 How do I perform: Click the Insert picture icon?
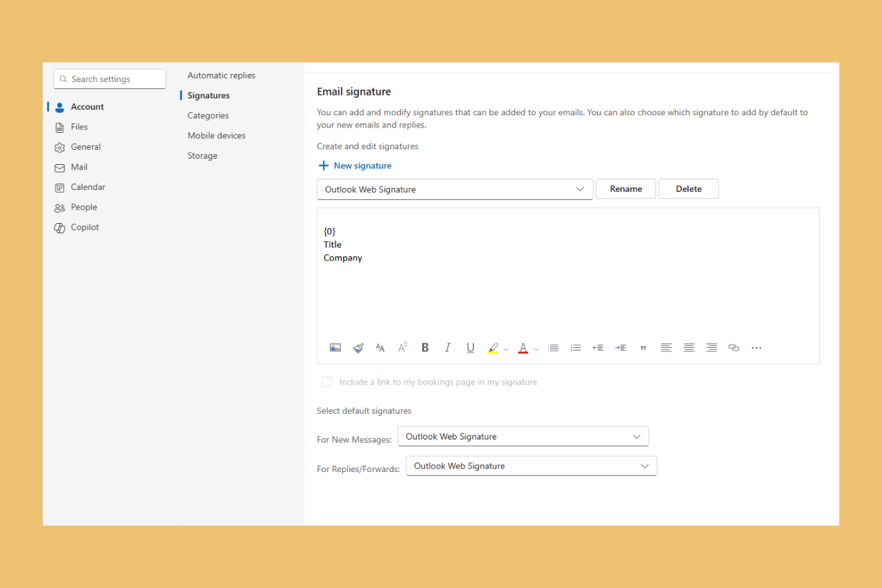click(335, 348)
